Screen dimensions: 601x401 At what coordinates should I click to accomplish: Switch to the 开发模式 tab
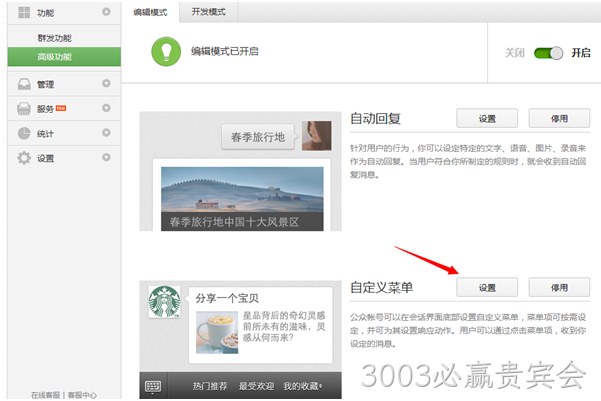[209, 12]
